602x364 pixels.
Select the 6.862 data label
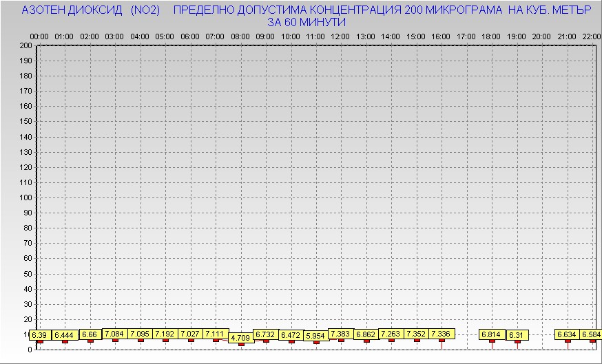[x=366, y=334]
